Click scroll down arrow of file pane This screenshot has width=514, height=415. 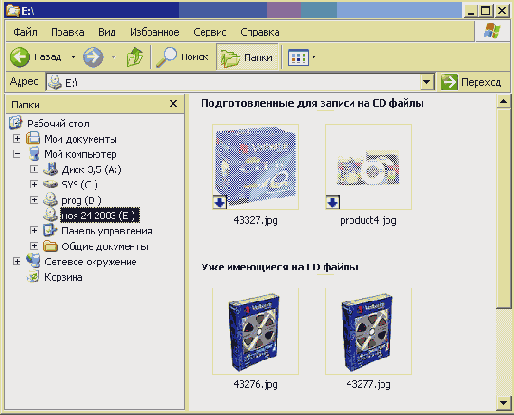pos(503,402)
